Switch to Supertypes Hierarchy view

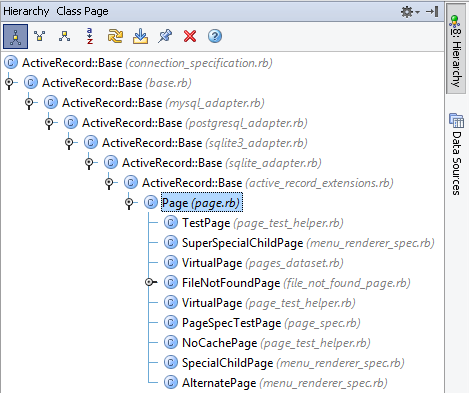(40, 36)
